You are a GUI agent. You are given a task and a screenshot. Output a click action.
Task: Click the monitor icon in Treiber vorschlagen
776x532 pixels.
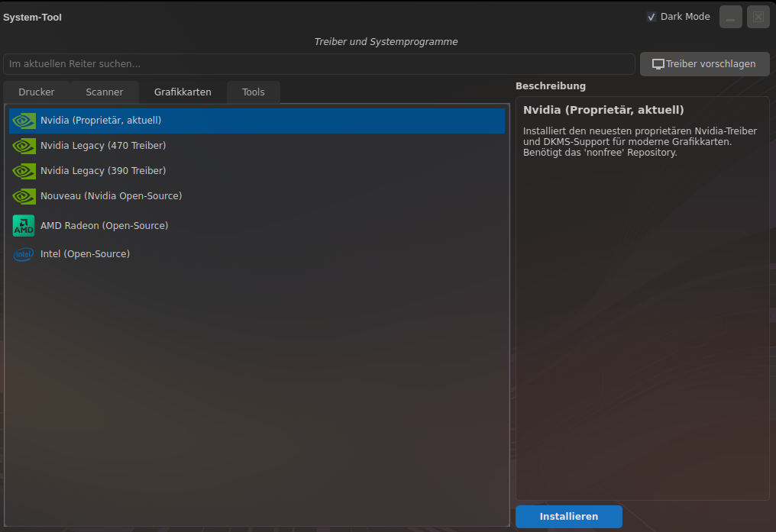(x=658, y=64)
